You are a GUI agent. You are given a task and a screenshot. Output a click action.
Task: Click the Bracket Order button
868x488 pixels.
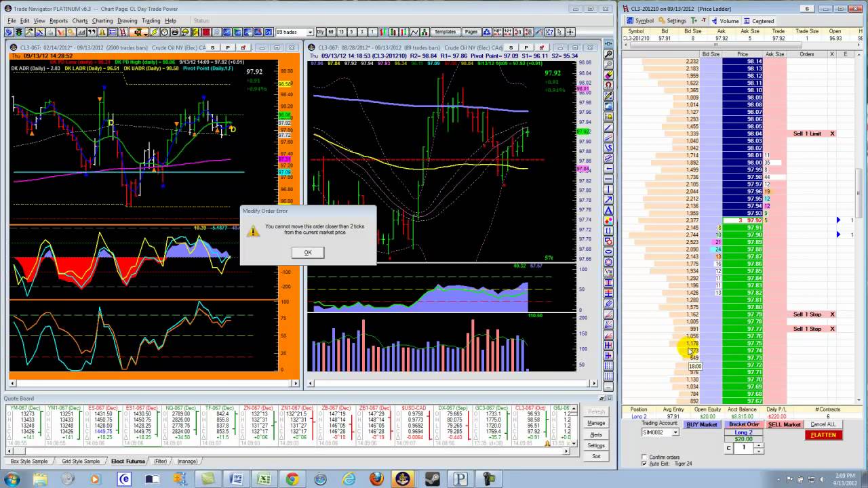pos(744,424)
